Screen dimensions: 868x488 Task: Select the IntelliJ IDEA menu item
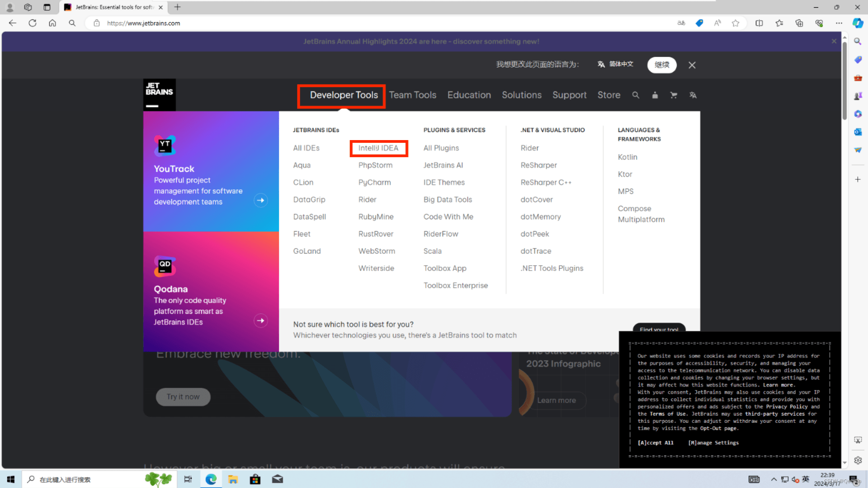[378, 148]
